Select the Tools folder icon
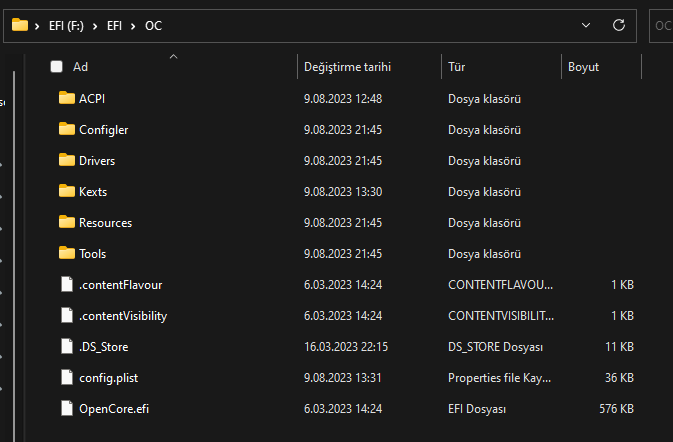 coord(67,253)
